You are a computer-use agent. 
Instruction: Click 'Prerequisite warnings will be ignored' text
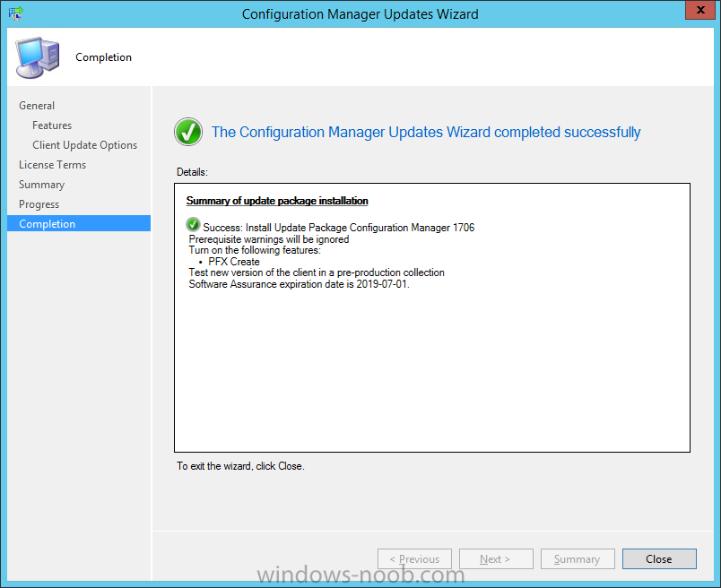[x=269, y=239]
